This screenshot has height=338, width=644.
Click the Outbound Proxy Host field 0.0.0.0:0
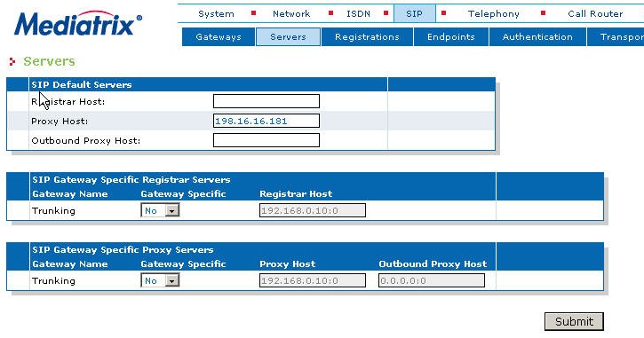click(x=431, y=280)
